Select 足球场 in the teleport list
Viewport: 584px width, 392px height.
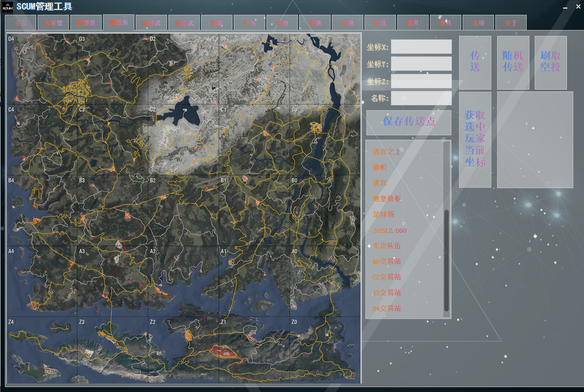[x=383, y=215]
